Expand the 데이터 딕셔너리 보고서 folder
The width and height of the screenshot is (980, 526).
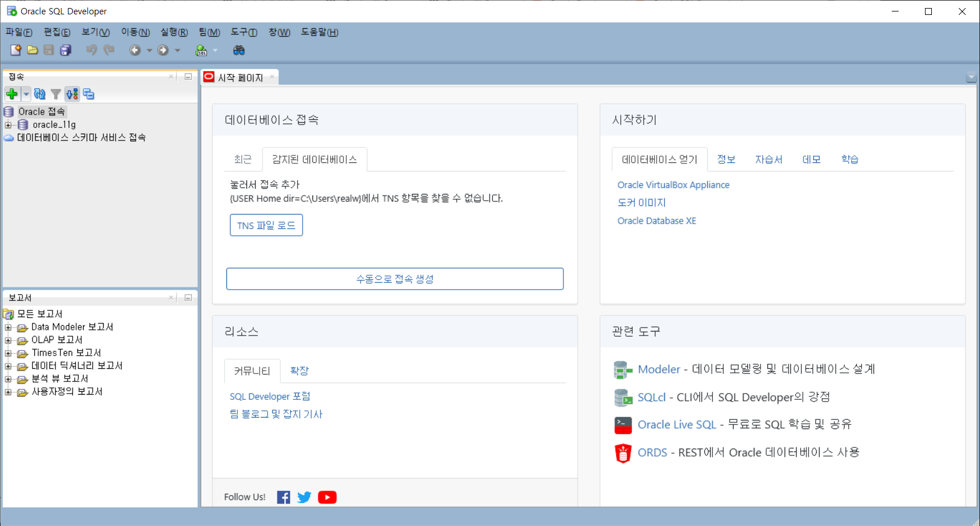pos(8,366)
